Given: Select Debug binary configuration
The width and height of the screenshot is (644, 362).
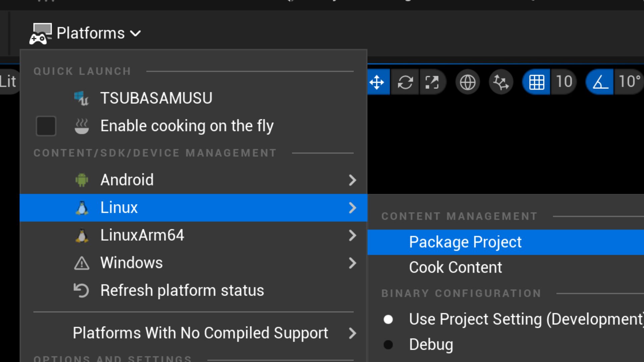Looking at the screenshot, I should [388, 345].
